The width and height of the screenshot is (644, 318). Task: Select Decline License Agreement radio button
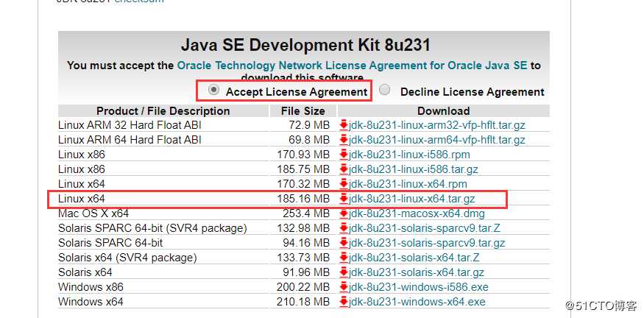(385, 90)
